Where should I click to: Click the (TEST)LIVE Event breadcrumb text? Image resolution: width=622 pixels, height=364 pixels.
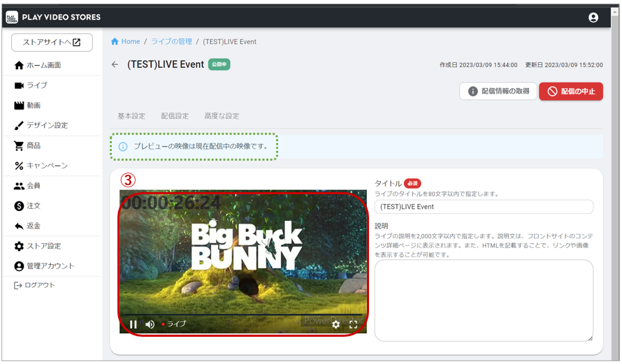230,42
